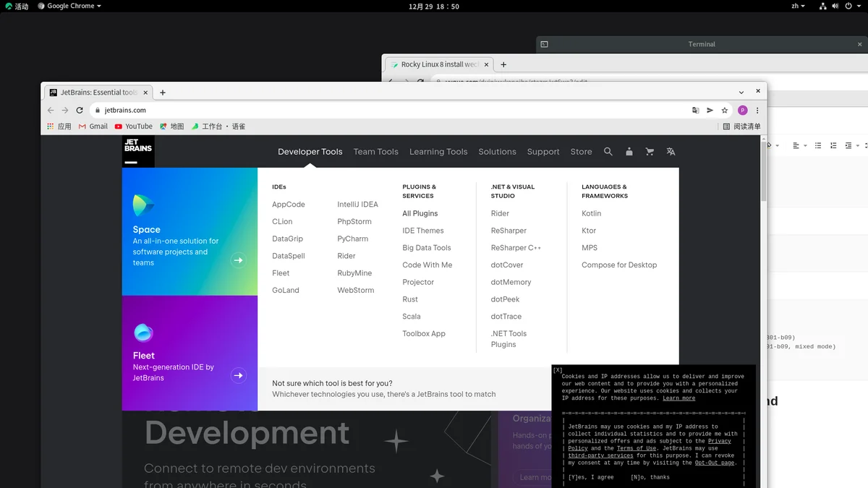Reload the page in Chrome
868x488 pixels.
80,111
